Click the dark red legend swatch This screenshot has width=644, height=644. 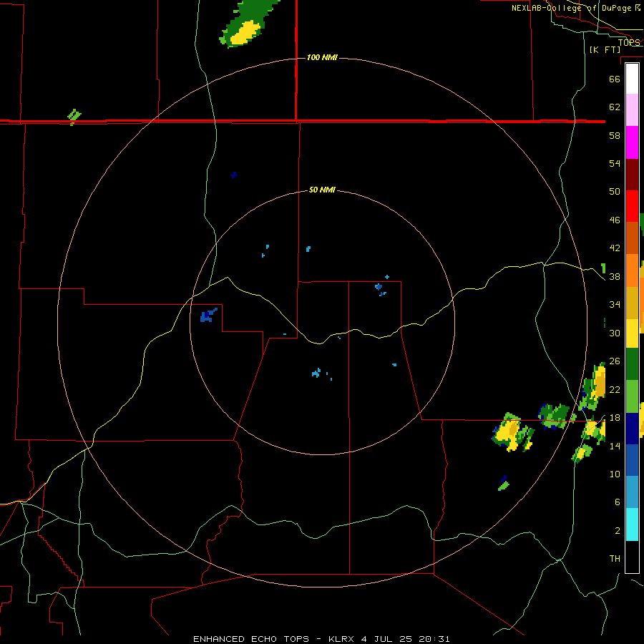tap(632, 175)
